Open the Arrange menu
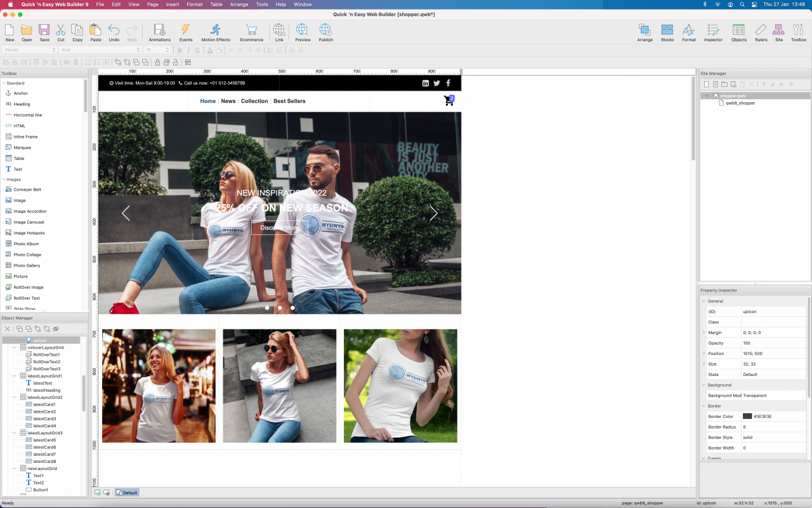 pyautogui.click(x=239, y=4)
